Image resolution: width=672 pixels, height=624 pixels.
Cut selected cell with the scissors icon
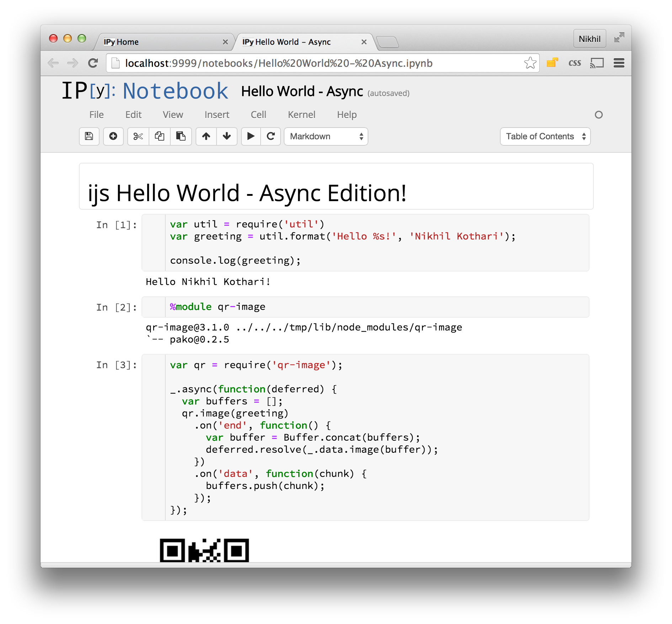pyautogui.click(x=138, y=136)
